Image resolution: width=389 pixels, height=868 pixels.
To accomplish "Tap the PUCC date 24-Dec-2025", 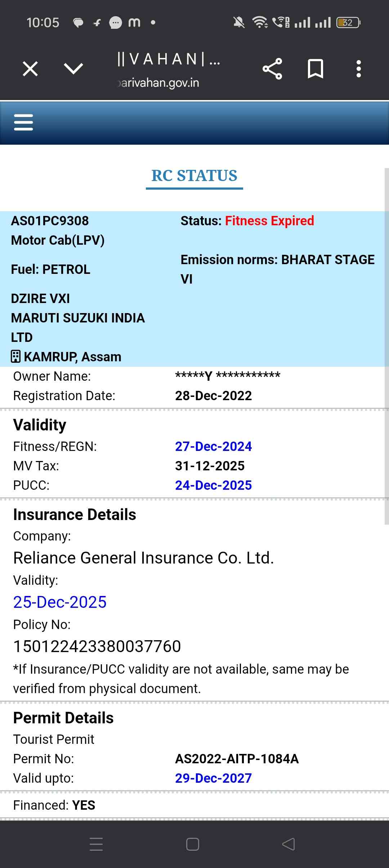I will tap(213, 485).
